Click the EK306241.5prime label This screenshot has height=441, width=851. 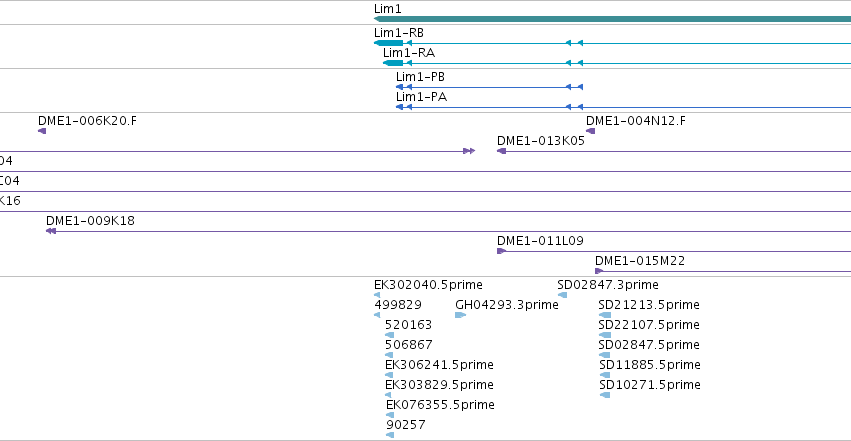(439, 365)
